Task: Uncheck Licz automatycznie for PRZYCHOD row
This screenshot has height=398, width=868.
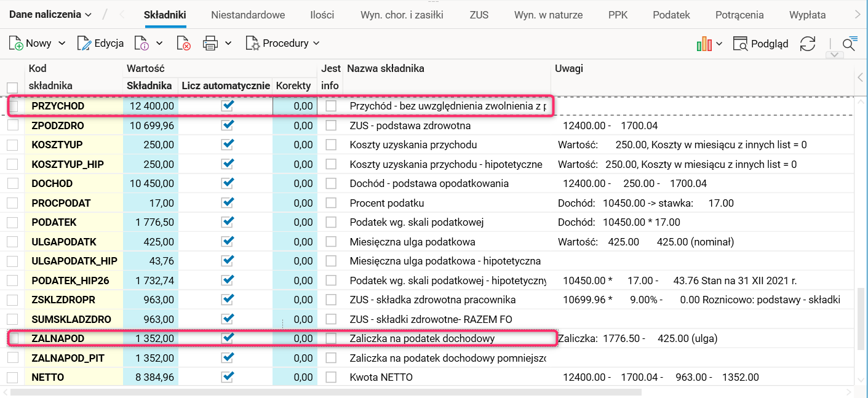Action: coord(228,106)
